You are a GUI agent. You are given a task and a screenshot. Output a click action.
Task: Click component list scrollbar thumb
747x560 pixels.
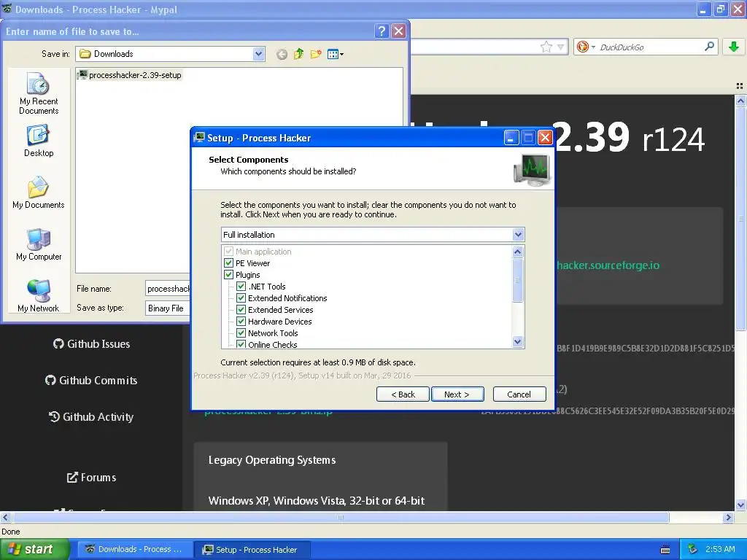point(518,281)
